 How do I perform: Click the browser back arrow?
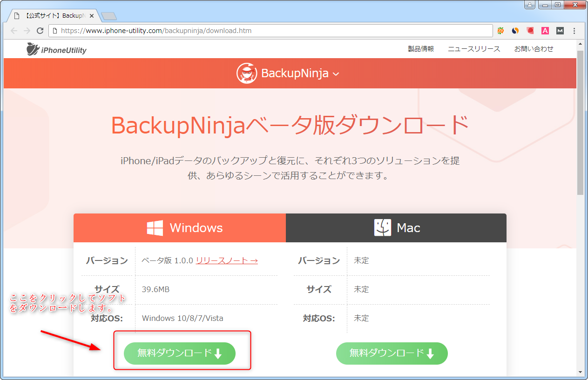[14, 31]
